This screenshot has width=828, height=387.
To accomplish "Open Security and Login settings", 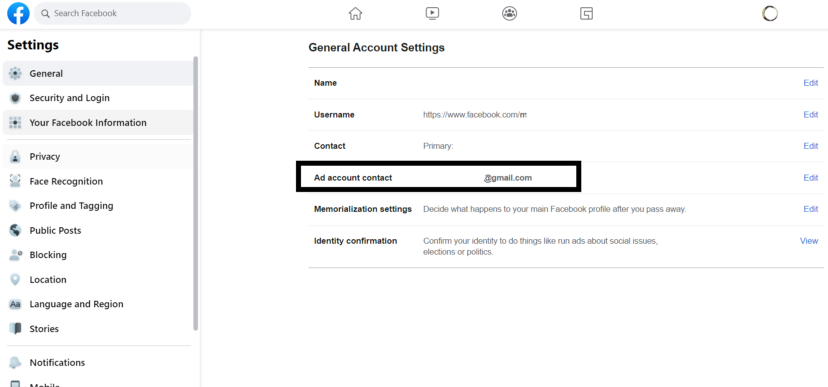I will click(x=98, y=98).
